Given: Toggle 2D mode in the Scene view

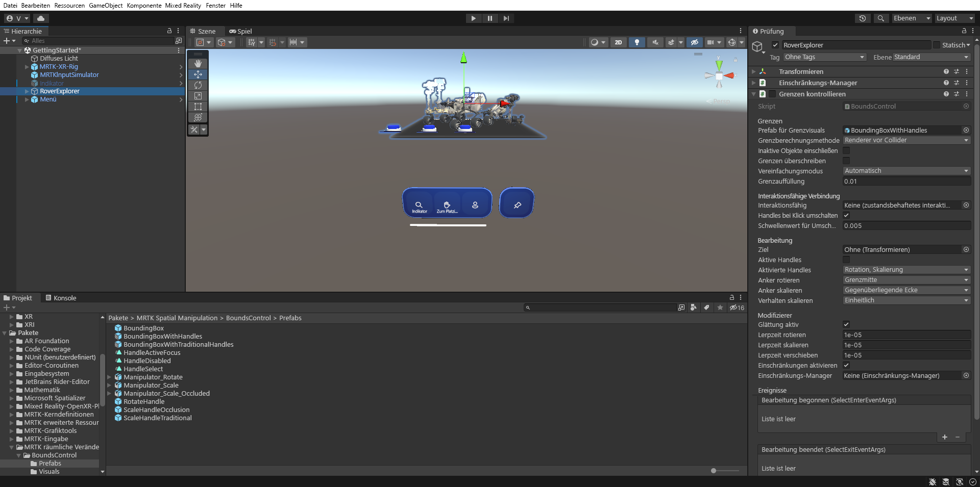Looking at the screenshot, I should [x=618, y=42].
